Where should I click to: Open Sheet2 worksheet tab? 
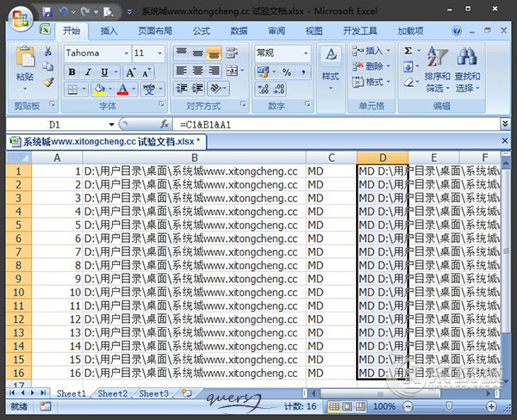(112, 393)
